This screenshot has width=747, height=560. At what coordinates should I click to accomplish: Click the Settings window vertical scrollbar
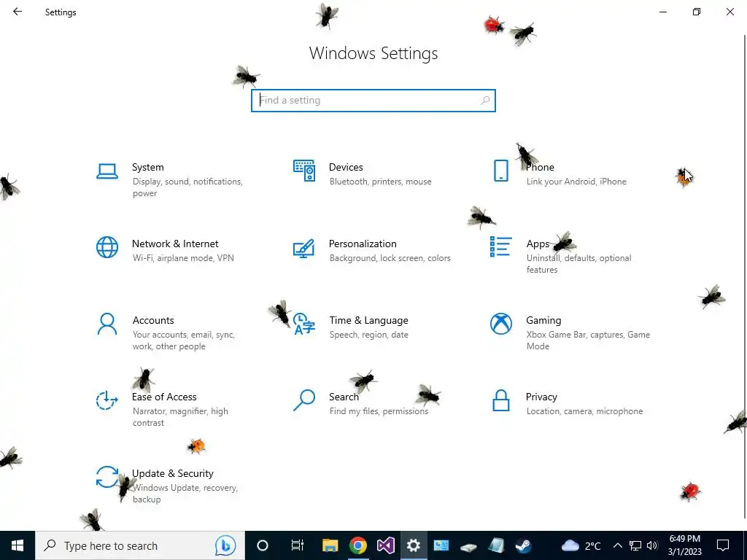745,276
